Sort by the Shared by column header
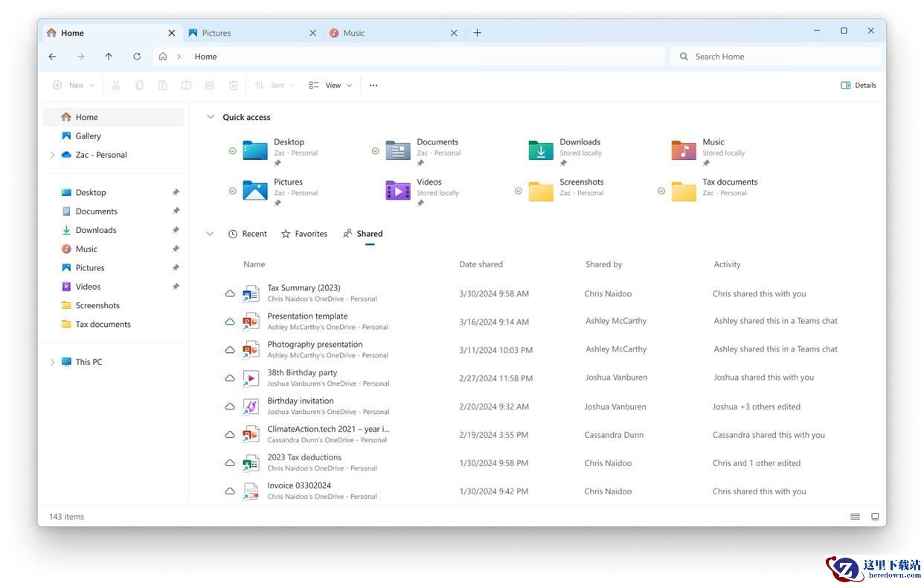 tap(603, 264)
